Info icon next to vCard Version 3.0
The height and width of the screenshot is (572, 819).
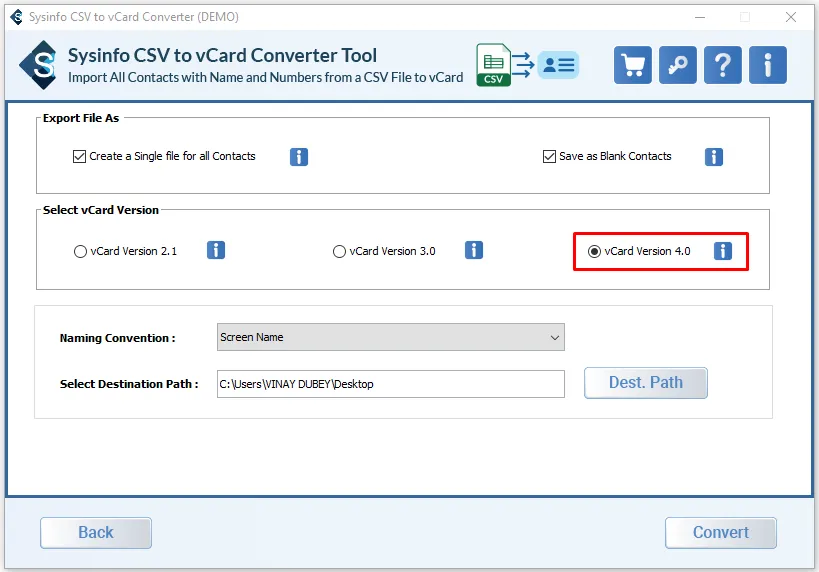point(474,250)
